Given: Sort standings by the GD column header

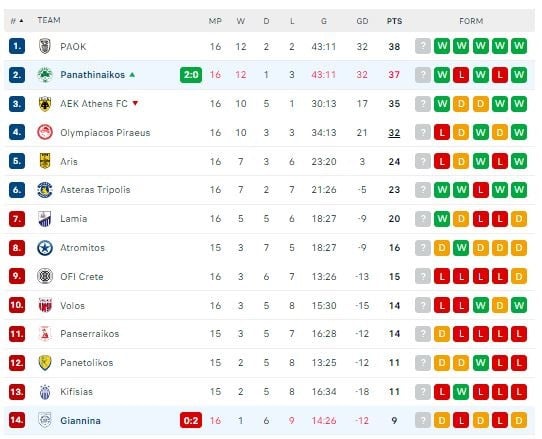Looking at the screenshot, I should 362,21.
